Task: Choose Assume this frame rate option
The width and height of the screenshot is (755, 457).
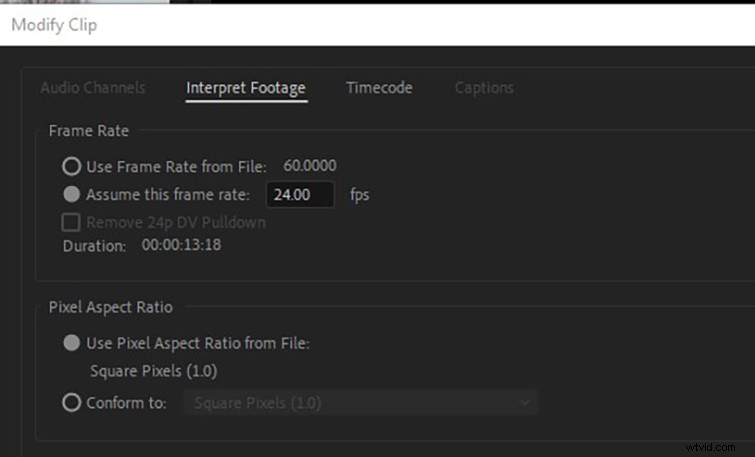Action: pos(71,195)
